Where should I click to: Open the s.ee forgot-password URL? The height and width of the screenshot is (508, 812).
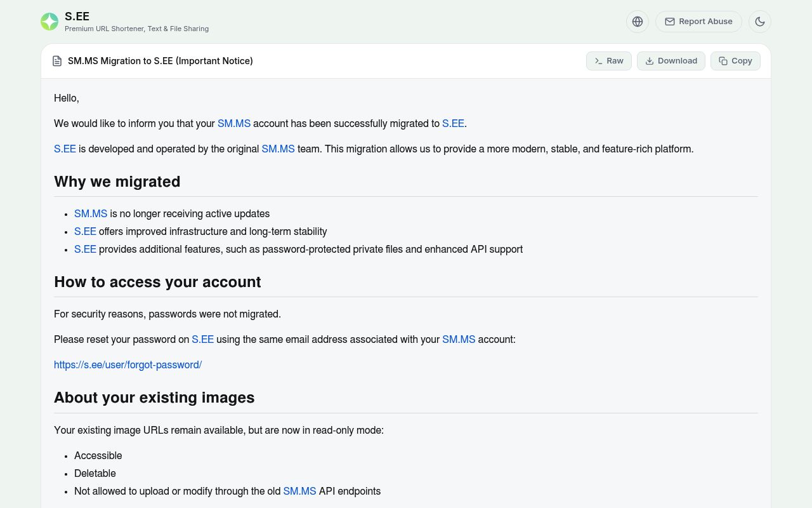(128, 365)
